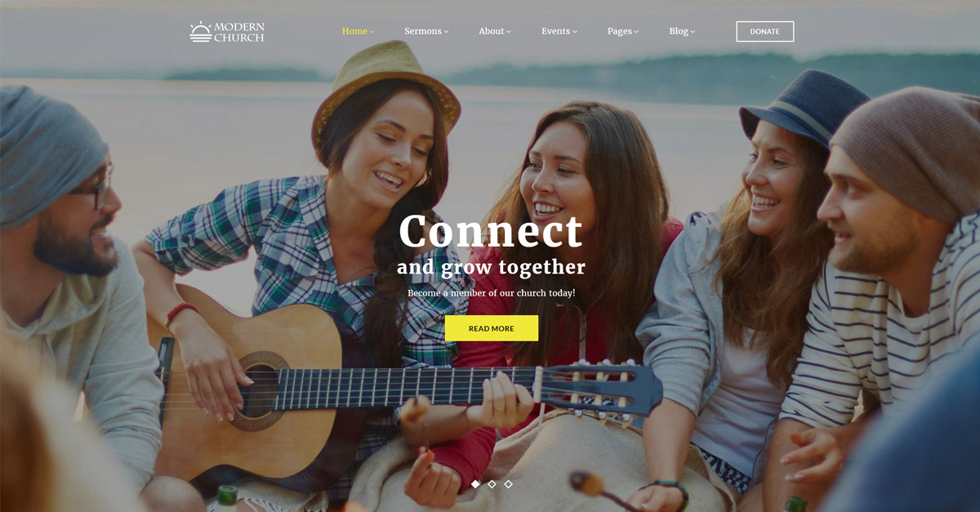Expand the chevron next to Pages
This screenshot has height=512, width=980.
point(636,32)
